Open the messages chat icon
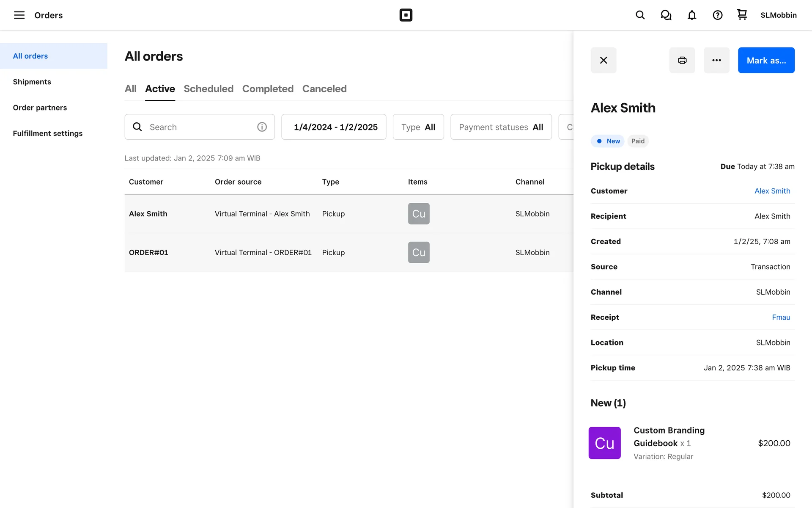This screenshot has height=508, width=812. tap(666, 15)
